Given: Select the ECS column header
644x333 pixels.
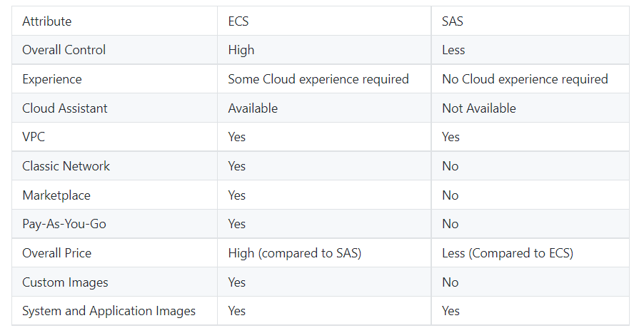Looking at the screenshot, I should pos(324,21).
